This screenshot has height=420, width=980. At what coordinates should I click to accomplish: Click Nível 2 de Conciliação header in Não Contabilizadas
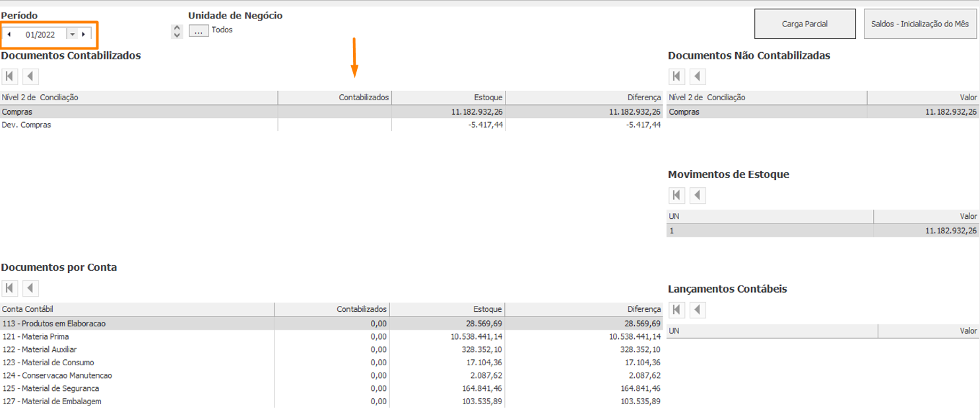pos(767,98)
